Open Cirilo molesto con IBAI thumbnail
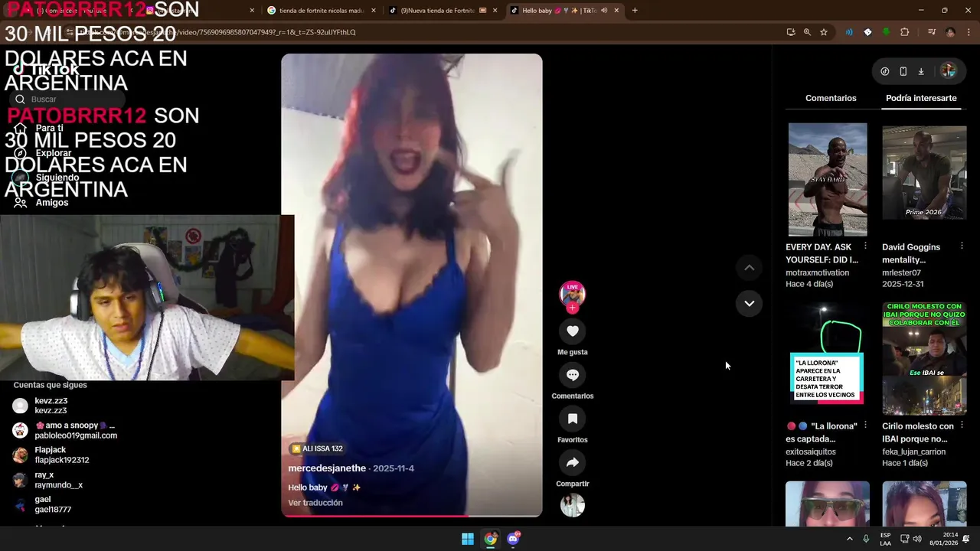980x551 pixels. click(924, 358)
